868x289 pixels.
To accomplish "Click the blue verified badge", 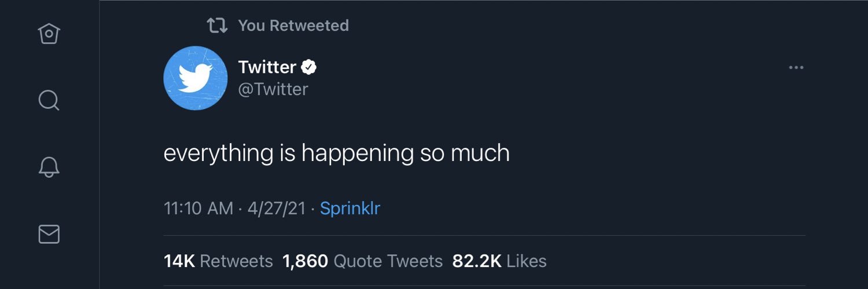I will click(x=310, y=67).
